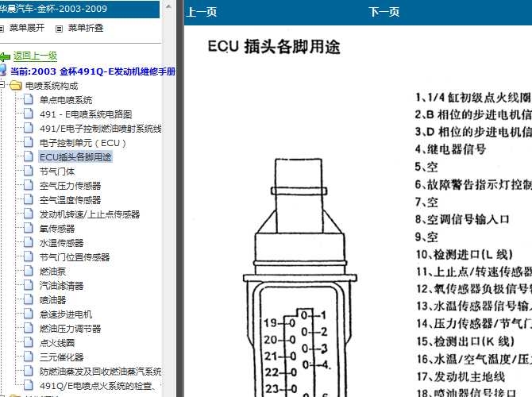The width and height of the screenshot is (532, 397).
Task: Open the 节气门位置传感器 page
Action: [x=75, y=257]
